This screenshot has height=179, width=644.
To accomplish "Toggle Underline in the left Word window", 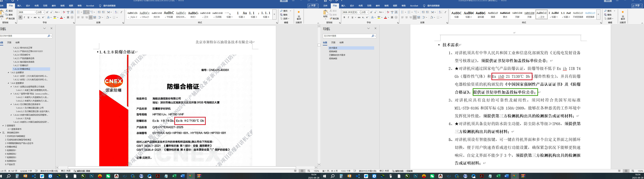I will [x=28, y=18].
